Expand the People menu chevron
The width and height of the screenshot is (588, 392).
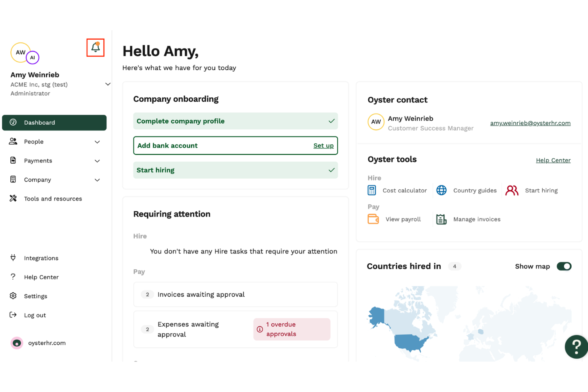(97, 142)
